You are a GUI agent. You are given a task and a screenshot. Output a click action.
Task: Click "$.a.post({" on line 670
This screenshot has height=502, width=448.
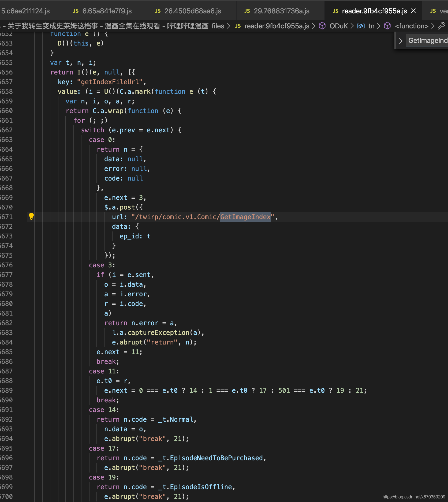coord(123,207)
